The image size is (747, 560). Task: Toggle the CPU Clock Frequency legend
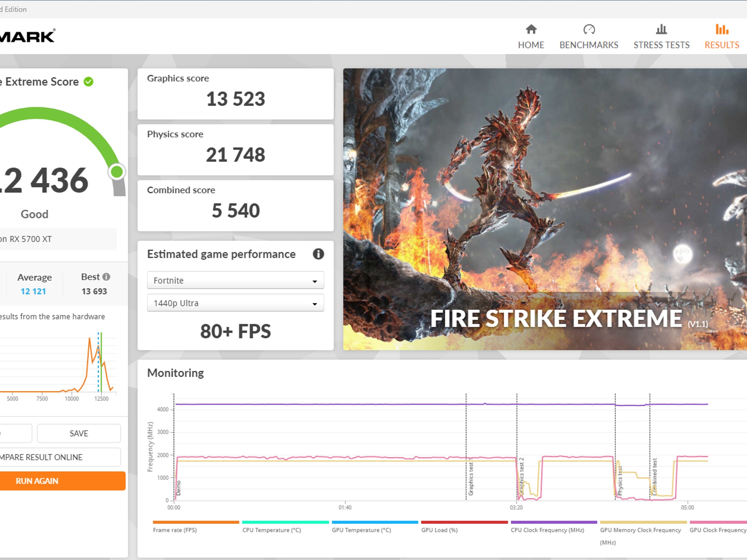(x=547, y=530)
